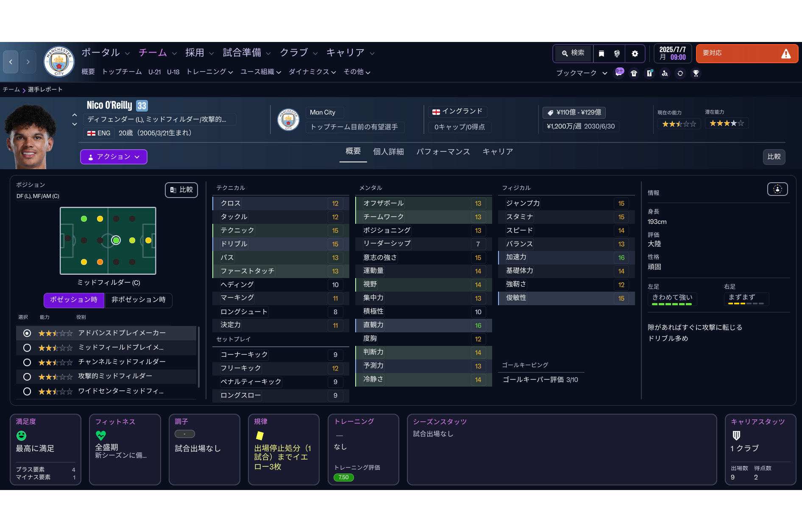Click the left foot strength bar indicator
Viewport: 802px width, 532px height.
click(x=671, y=304)
